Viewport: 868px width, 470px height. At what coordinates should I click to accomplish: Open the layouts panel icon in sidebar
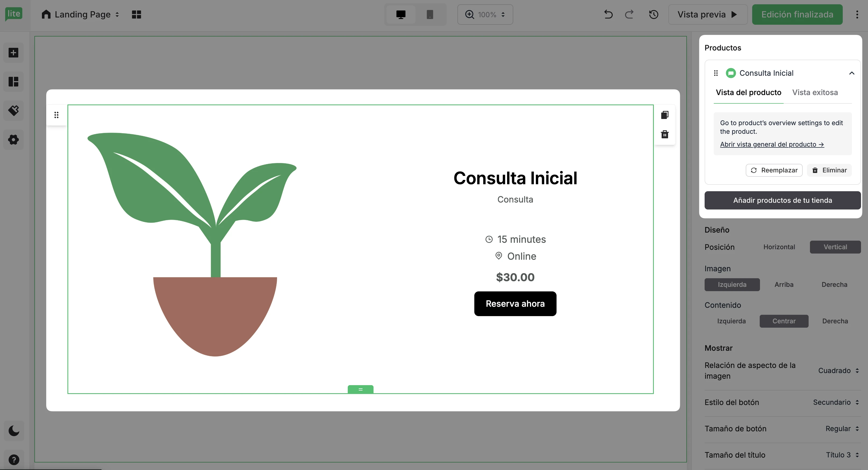click(x=13, y=81)
